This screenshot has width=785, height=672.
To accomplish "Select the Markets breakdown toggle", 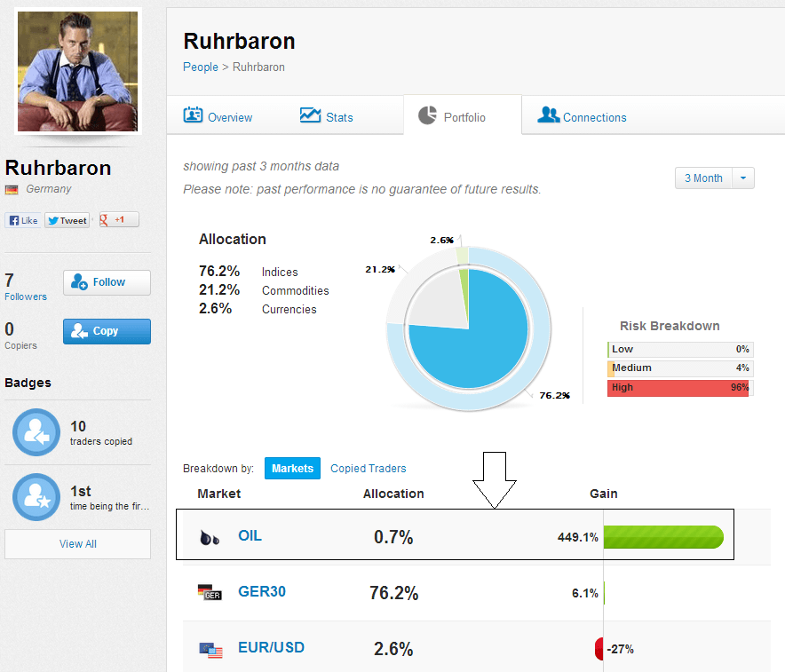I will (292, 467).
